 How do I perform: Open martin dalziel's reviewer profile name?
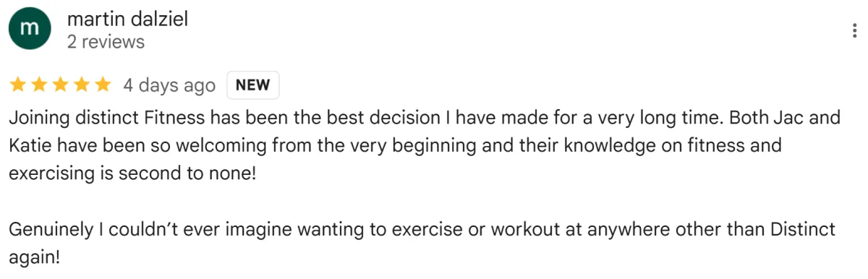(x=127, y=20)
